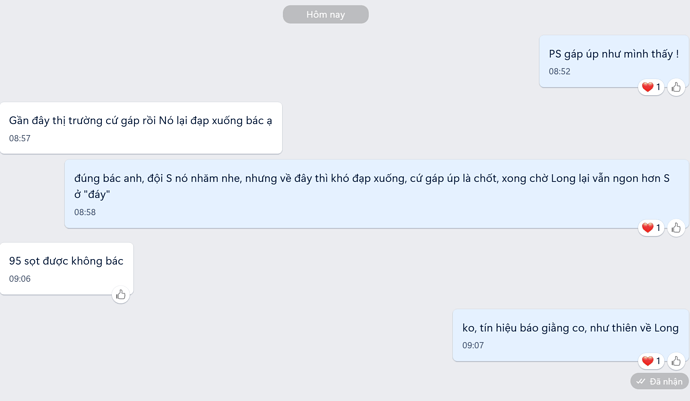690x401 pixels.
Task: Select the long "đúng bác anh, đội S" message
Action: tap(377, 194)
